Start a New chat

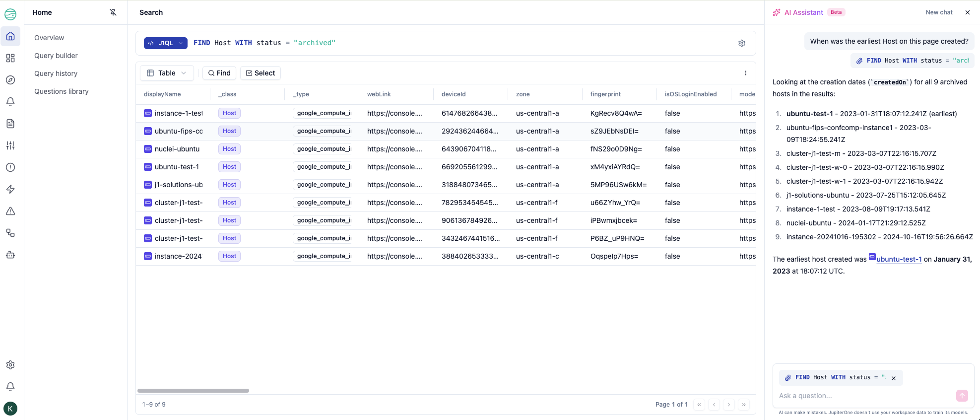pyautogui.click(x=939, y=12)
